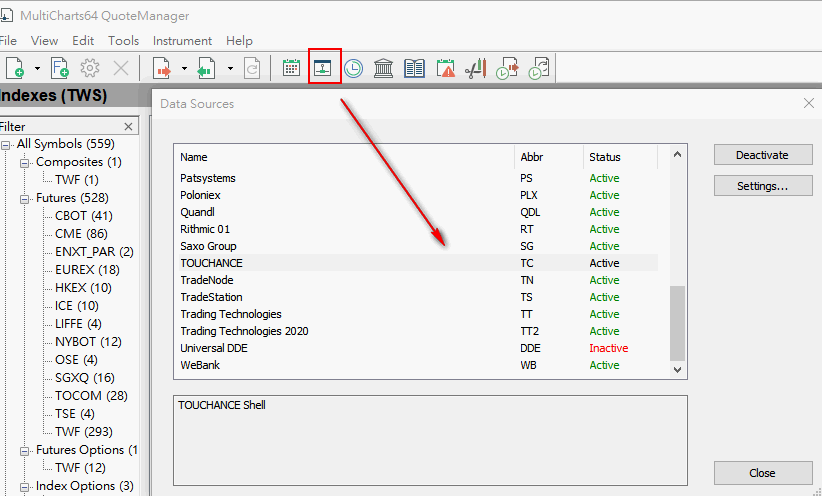
Task: Select EUREX (18) in the tree
Action: 87,270
